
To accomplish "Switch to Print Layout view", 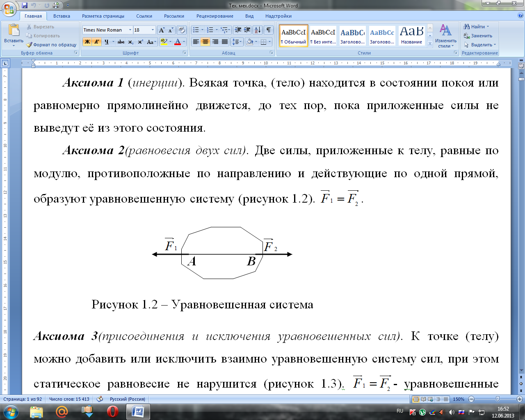I will 416,399.
